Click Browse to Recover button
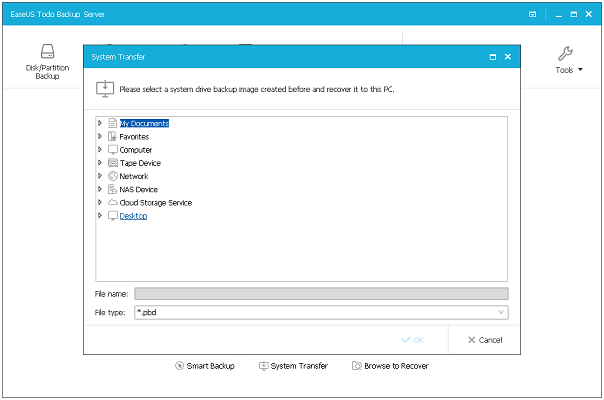 (x=390, y=366)
